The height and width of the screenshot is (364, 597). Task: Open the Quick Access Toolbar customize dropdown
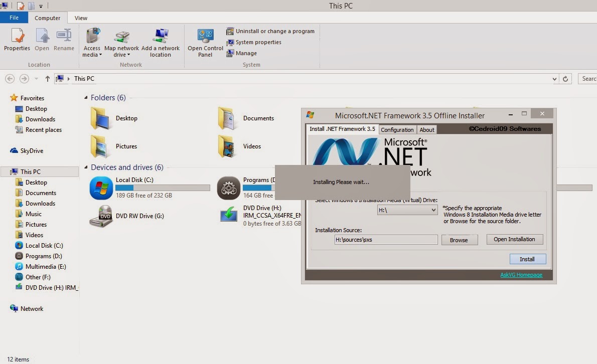[x=41, y=6]
